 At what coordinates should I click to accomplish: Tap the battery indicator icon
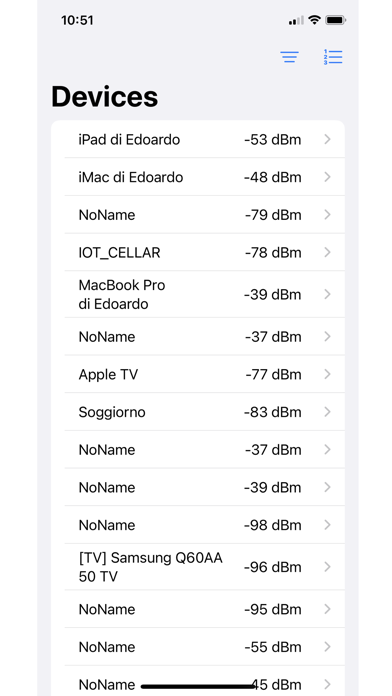coord(335,20)
